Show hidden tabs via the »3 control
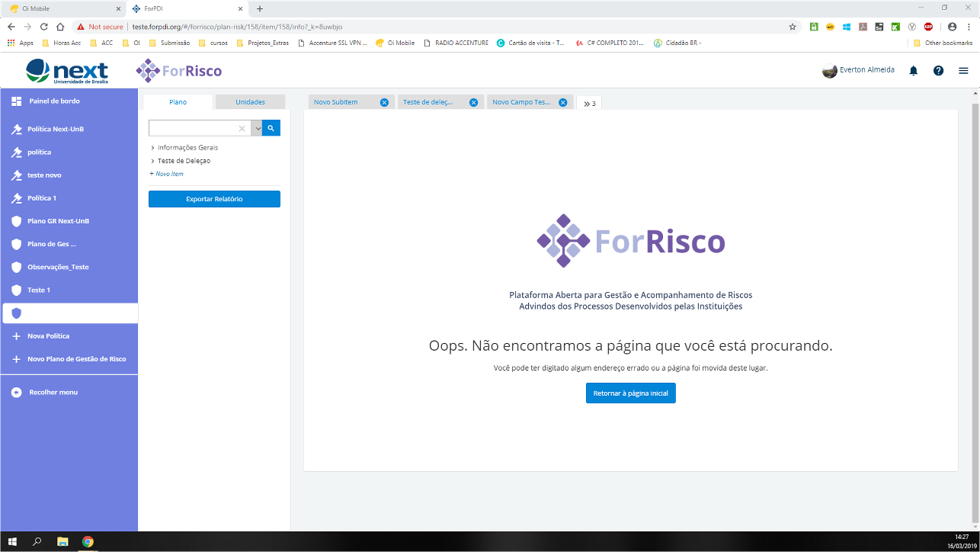 [x=588, y=101]
